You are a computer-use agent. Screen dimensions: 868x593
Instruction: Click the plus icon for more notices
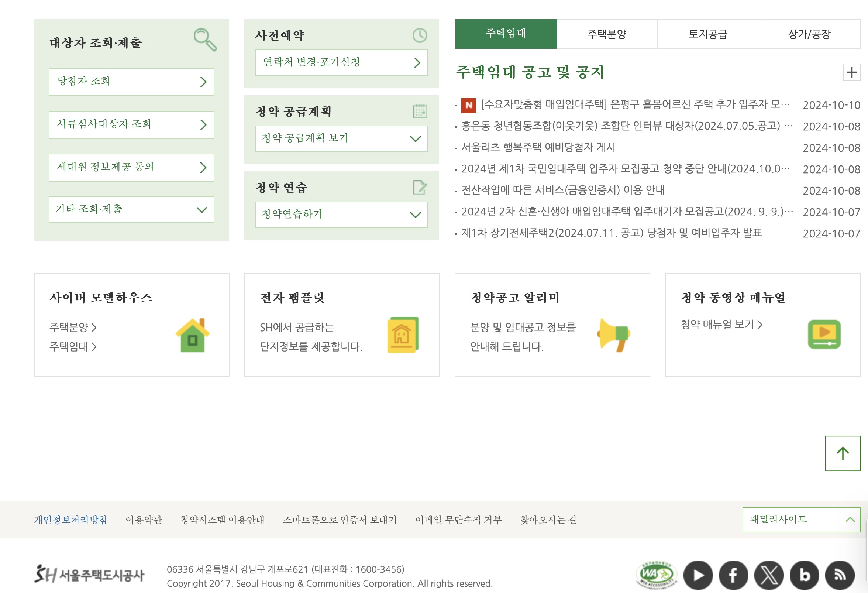(851, 72)
